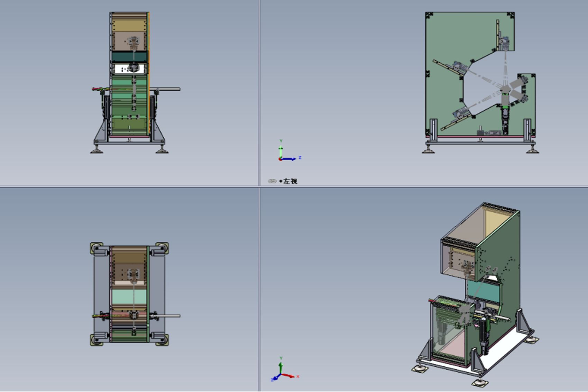588x392 pixels.
Task: Toggle the link views chain icon
Action: point(272,181)
